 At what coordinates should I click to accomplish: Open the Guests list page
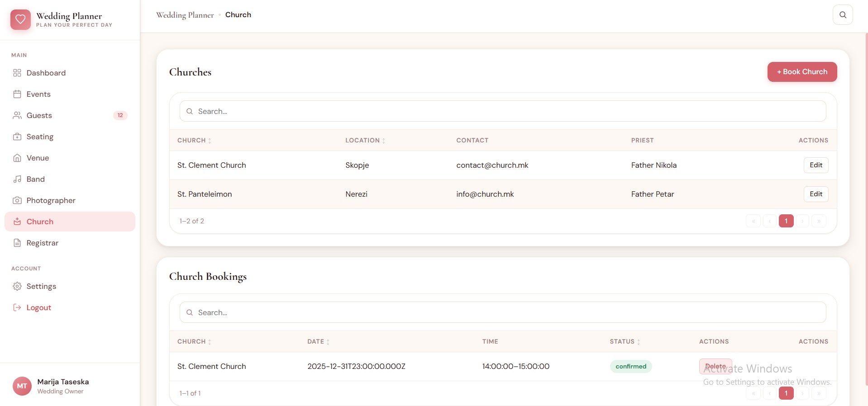pyautogui.click(x=39, y=115)
